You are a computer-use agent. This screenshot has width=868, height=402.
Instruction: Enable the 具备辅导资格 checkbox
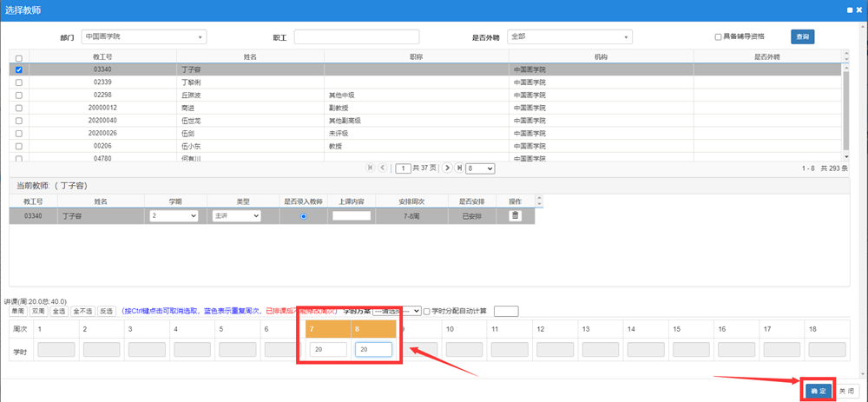coord(718,37)
